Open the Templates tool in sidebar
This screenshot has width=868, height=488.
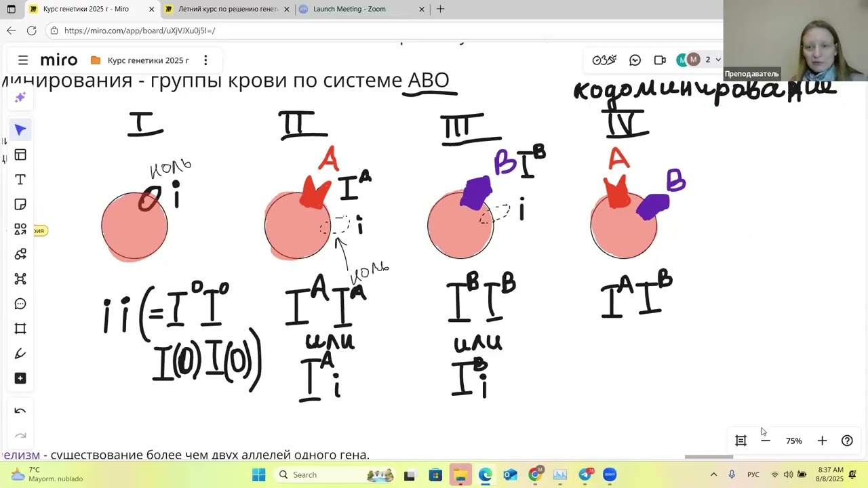coord(20,155)
